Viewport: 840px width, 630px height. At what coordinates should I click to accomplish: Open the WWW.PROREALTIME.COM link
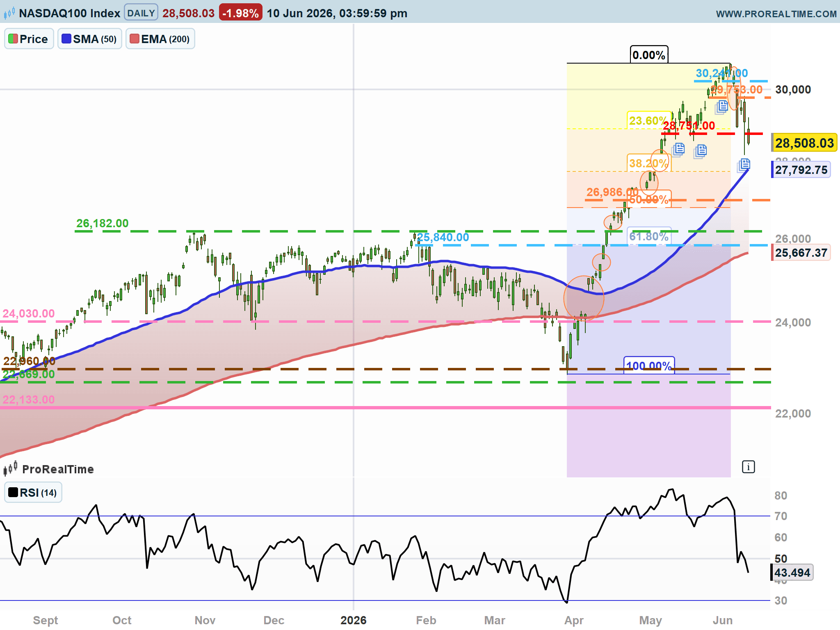pos(776,14)
